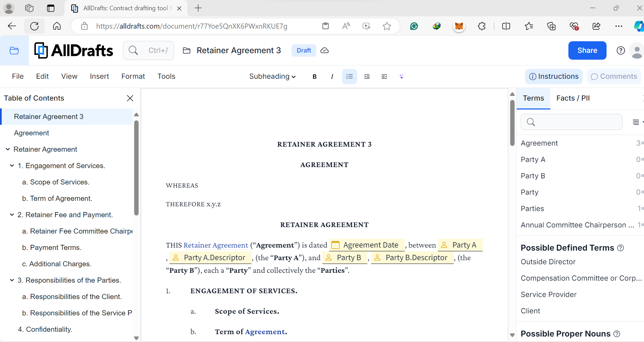Switch to the Facts / PII tab
This screenshot has width=644, height=342.
(x=573, y=98)
